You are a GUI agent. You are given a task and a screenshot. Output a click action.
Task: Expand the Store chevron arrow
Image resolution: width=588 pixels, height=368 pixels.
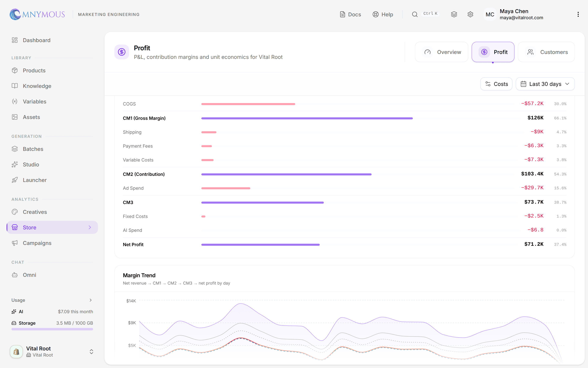tap(90, 227)
